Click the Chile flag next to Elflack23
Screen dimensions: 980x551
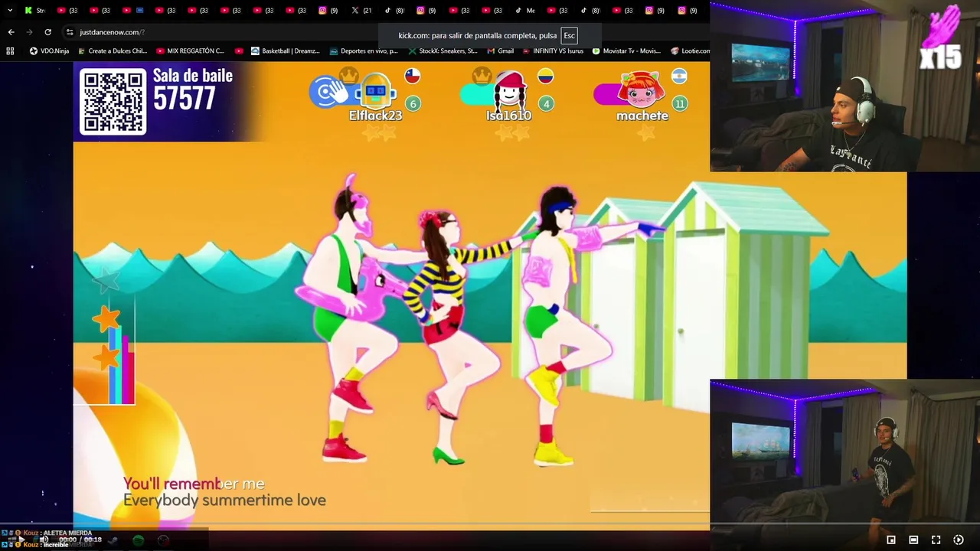[x=413, y=76]
